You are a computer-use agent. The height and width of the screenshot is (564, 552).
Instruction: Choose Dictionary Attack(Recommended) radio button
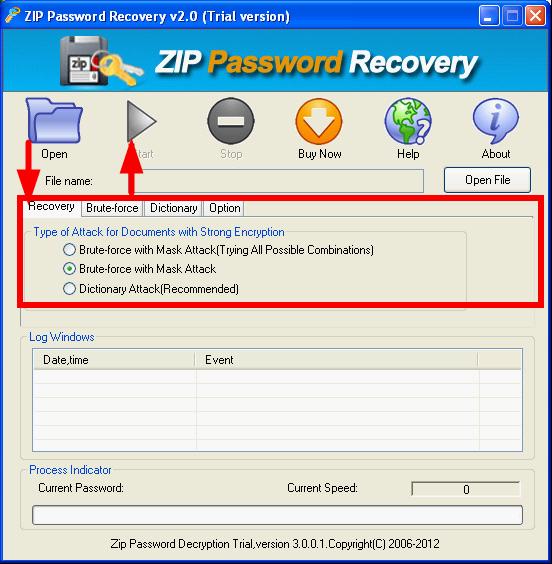pyautogui.click(x=69, y=288)
